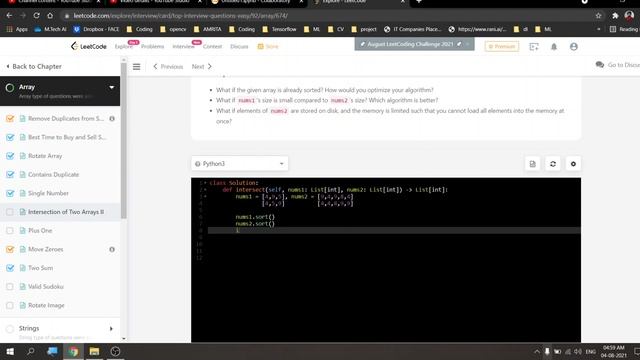Click the browser address bar
This screenshot has height=360, width=640.
click(x=327, y=16)
